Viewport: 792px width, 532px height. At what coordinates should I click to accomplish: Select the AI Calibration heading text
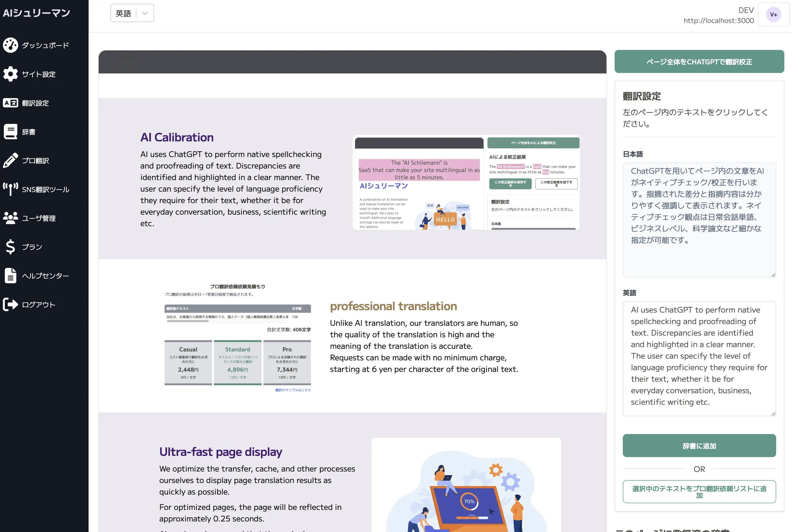click(177, 137)
